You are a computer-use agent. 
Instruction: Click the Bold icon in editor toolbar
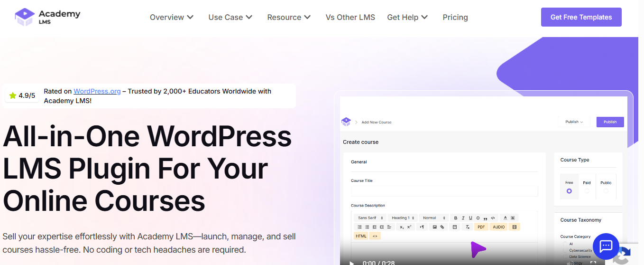pos(456,218)
